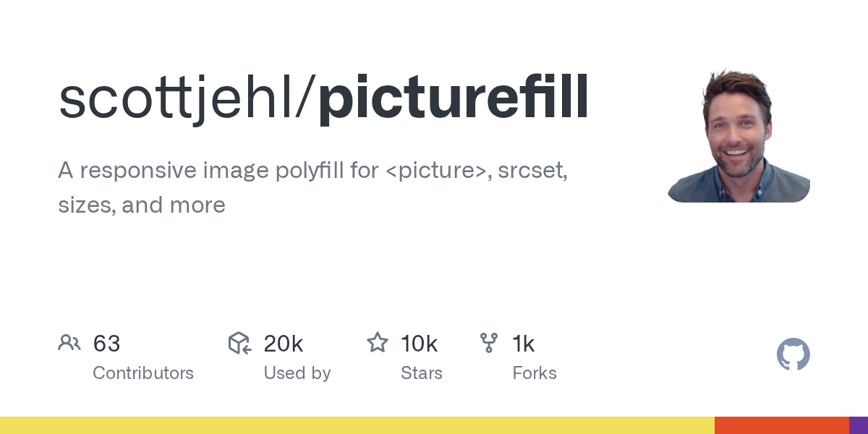Click the Forks branch icon
Screen dimensions: 868x434
tap(489, 343)
